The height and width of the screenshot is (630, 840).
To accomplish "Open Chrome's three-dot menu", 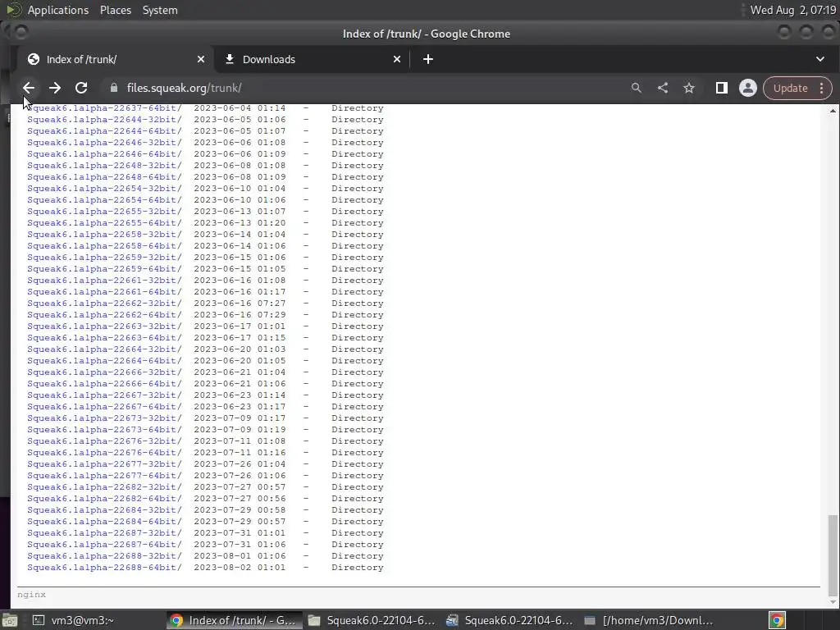I will tap(822, 88).
